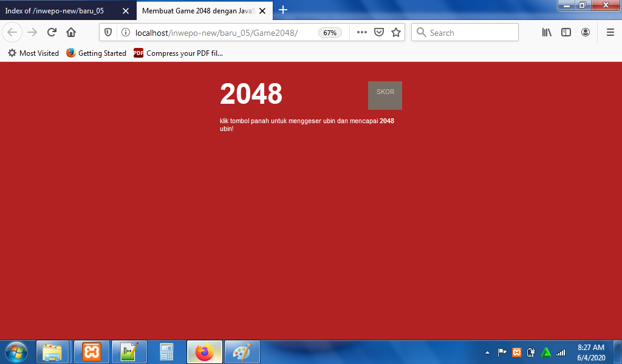Open a new tab with plus button
Image resolution: width=622 pixels, height=364 pixels.
click(283, 10)
